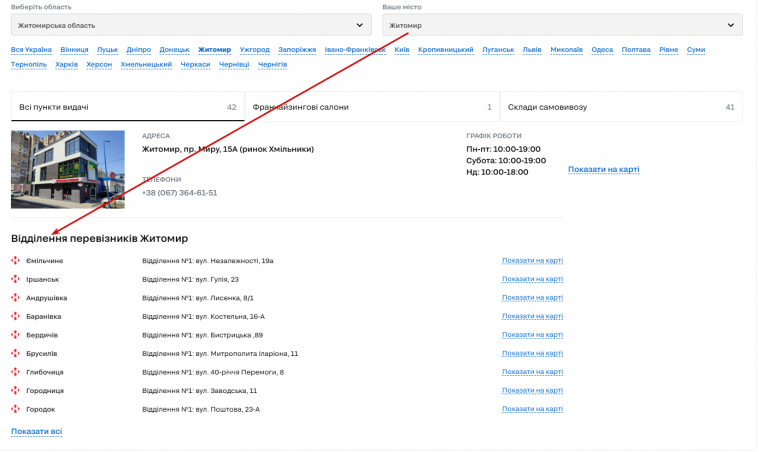Show Глибочиця branch on map
Viewport: 768px width, 452px height.
(x=532, y=372)
